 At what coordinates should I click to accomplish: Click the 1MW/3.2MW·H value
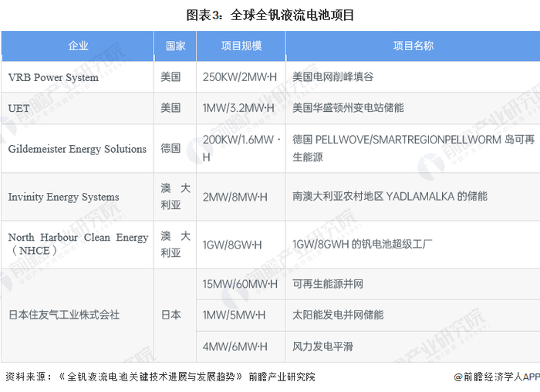pyautogui.click(x=238, y=108)
